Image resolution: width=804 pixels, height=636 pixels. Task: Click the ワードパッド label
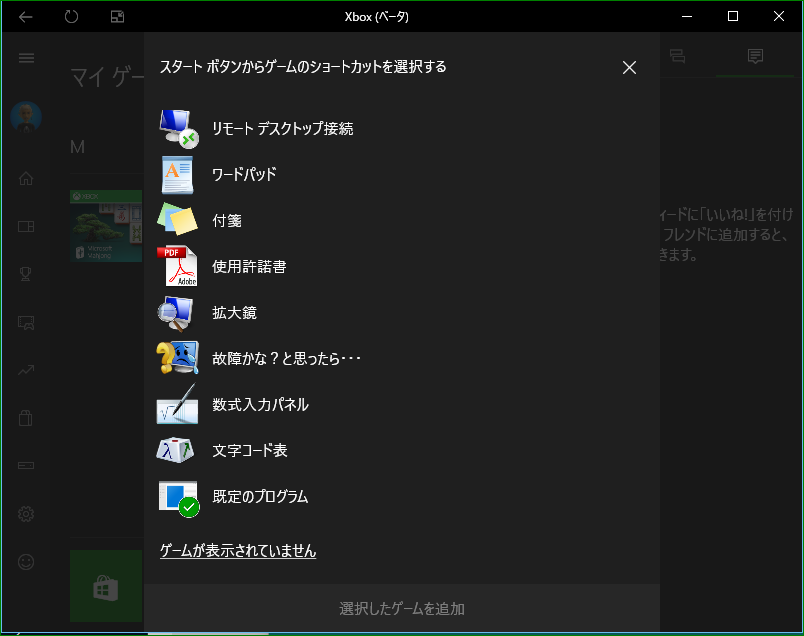244,174
